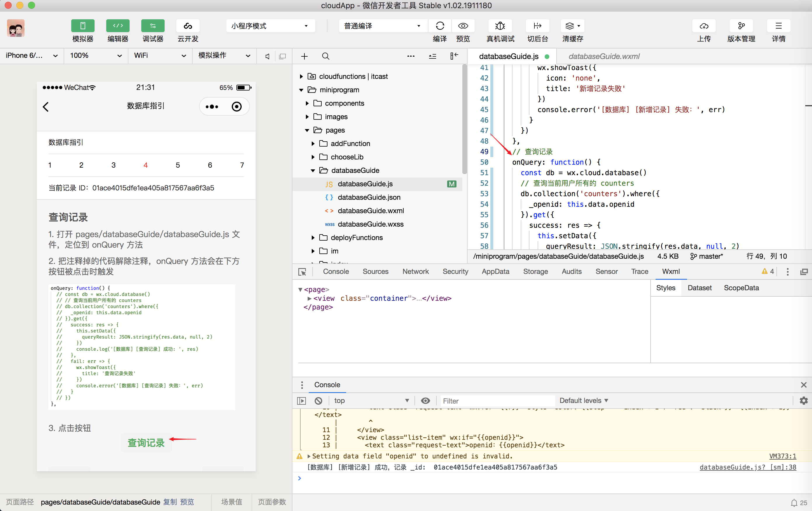Open the file tree more options (…) menu
This screenshot has width=812, height=511.
(411, 56)
